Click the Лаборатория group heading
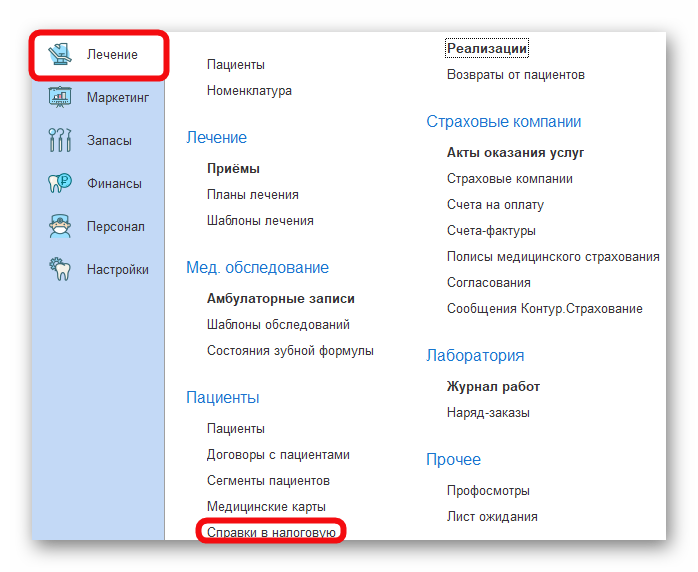 click(475, 356)
